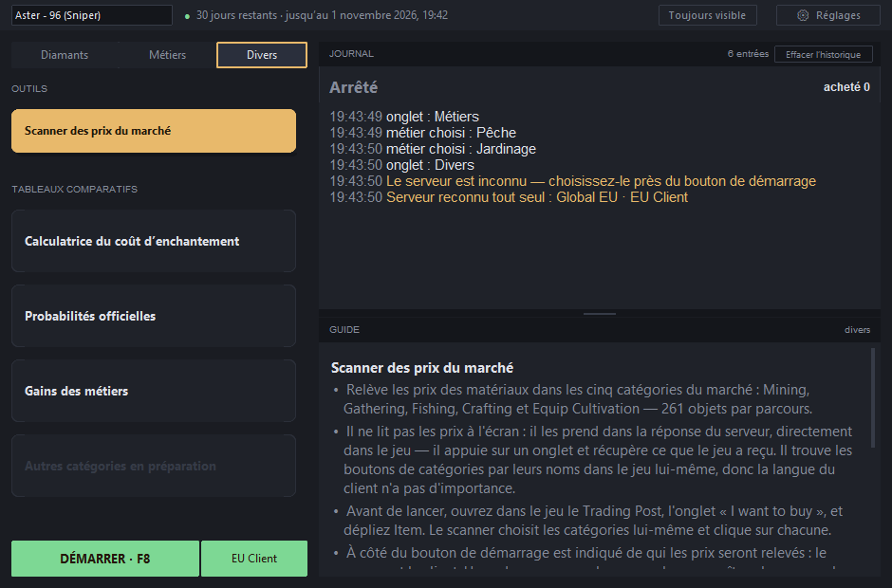
Task: Click log entry 'Serveur reconnu tout seul'
Action: [x=509, y=197]
